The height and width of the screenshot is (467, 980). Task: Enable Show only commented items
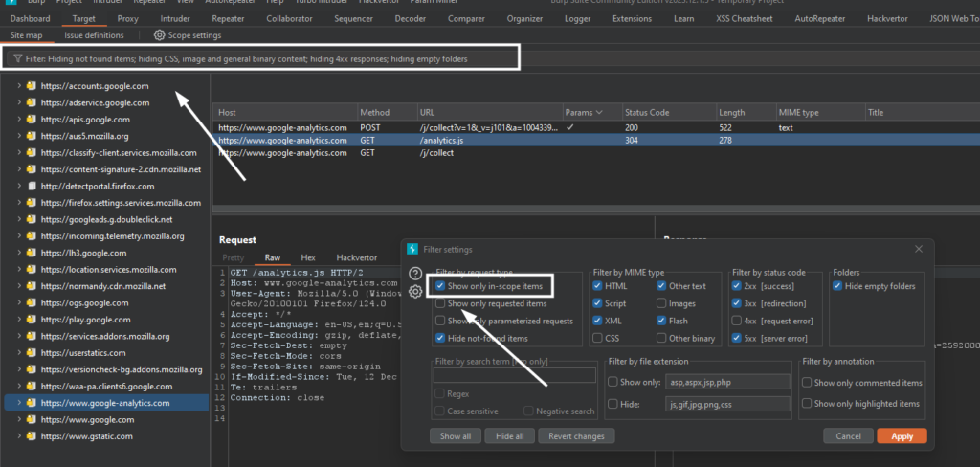click(806, 383)
